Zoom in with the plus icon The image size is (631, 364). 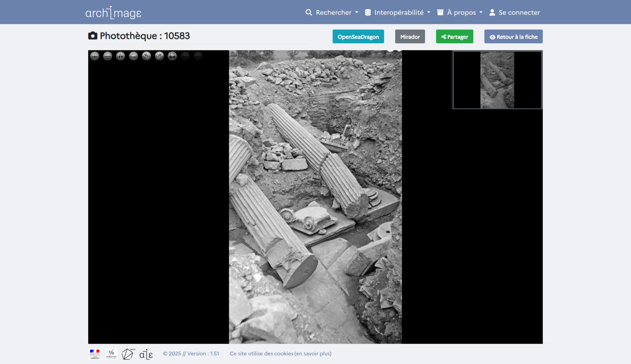tap(95, 56)
